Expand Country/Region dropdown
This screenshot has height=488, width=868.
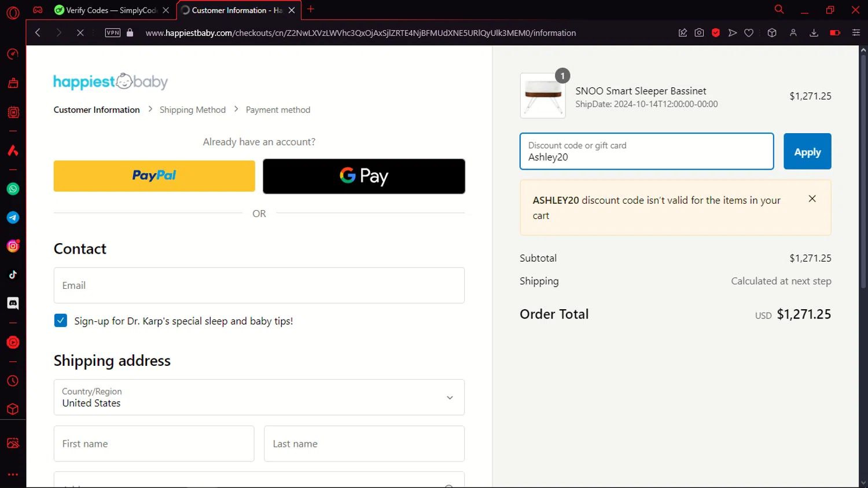(x=259, y=397)
